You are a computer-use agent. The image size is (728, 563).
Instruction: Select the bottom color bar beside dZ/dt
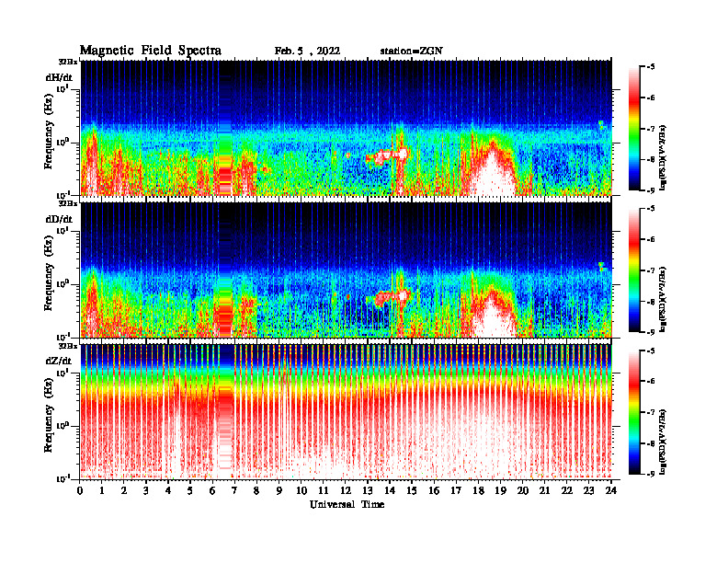point(634,412)
